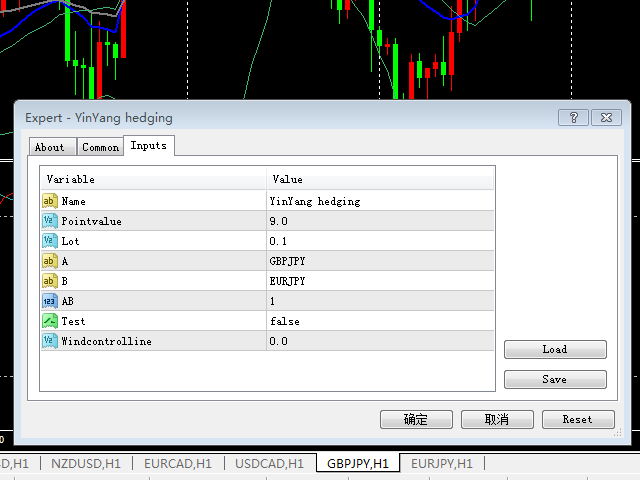Click the string icon beside variable B
The image size is (640, 480).
pos(50,281)
